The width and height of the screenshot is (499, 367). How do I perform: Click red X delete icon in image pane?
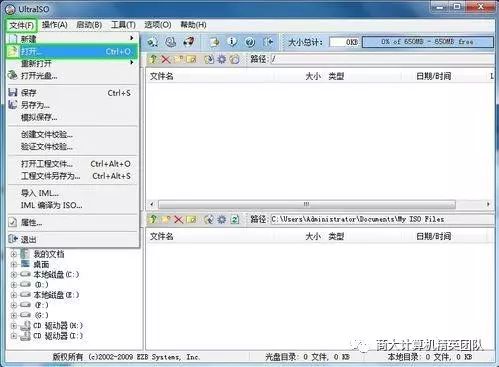(x=166, y=59)
